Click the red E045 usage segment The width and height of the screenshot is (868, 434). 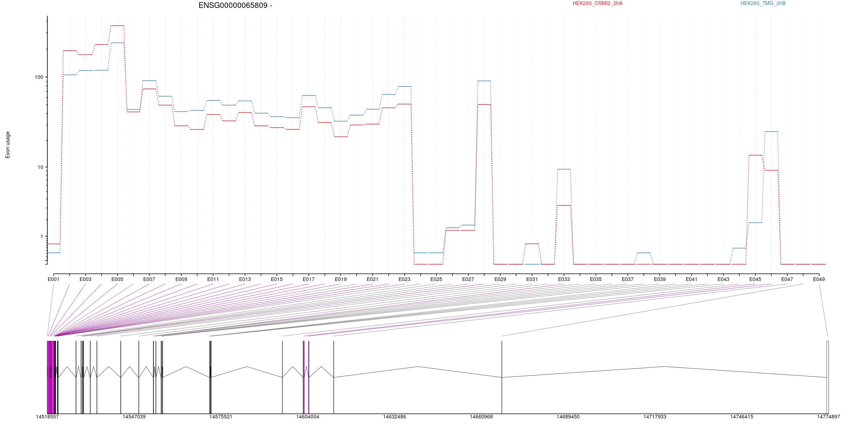tap(755, 155)
